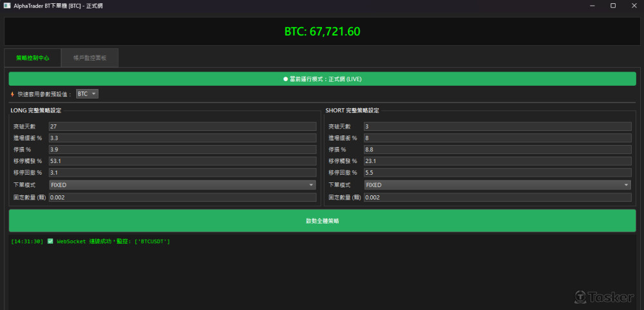Click the SHORT 進場緩衝 % field showing 8
Viewport: 644px width, 310px height.
point(497,138)
